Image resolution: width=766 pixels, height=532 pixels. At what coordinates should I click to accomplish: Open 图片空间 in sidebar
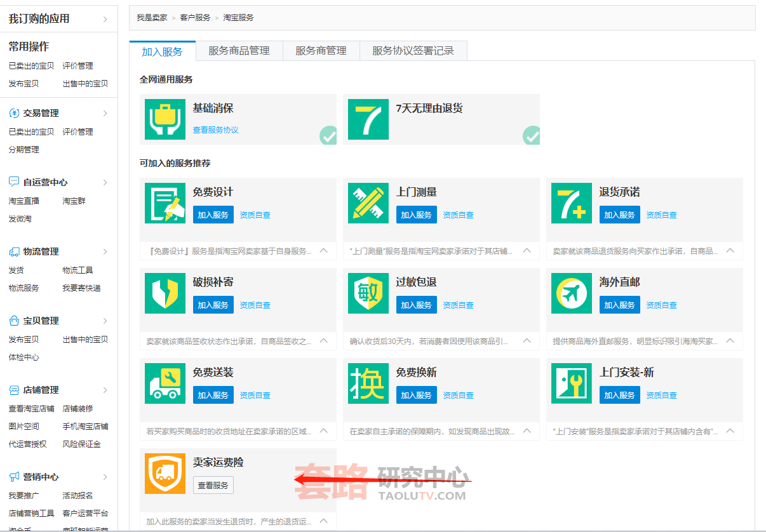tap(24, 426)
